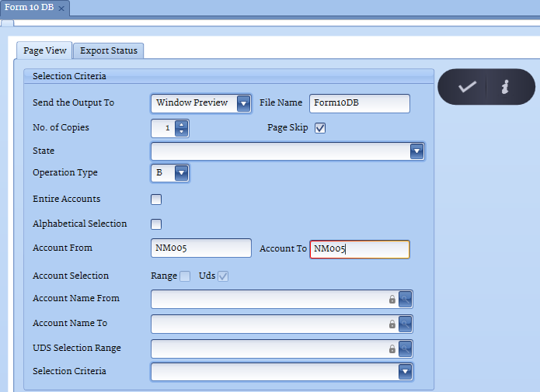This screenshot has height=392, width=540.
Task: Expand the State dropdown list
Action: tap(416, 151)
